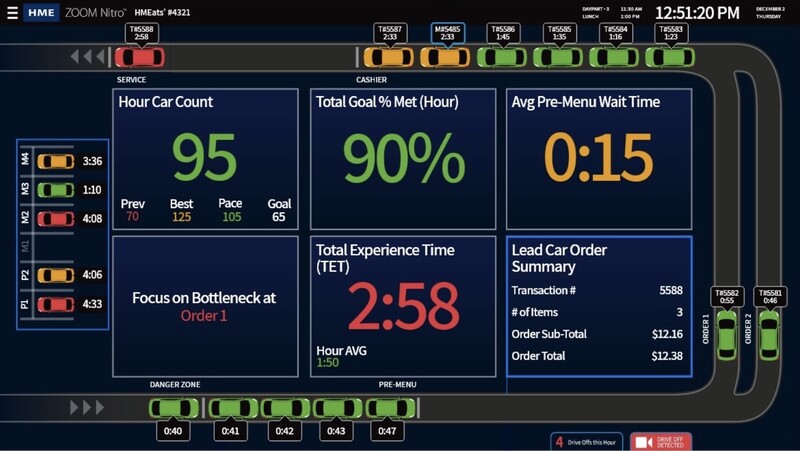Click the T#5583 car timer label
The height and width of the screenshot is (451, 800).
[x=672, y=33]
